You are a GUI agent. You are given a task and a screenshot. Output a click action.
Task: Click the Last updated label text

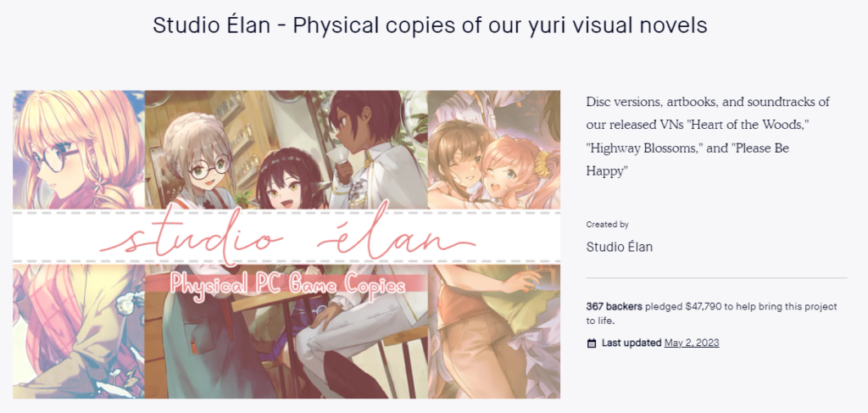(x=632, y=343)
